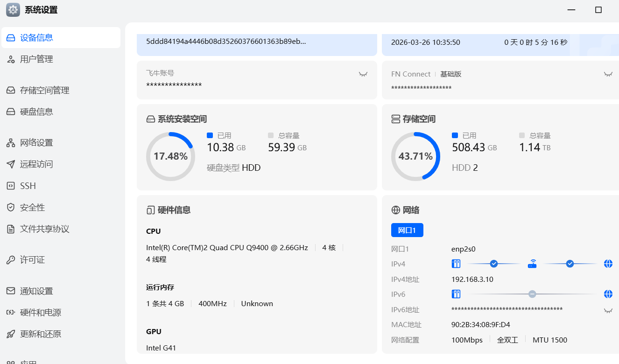Screen dimensions: 619x364
Task: Click second IPv4 connection checkmark
Action: click(x=570, y=264)
